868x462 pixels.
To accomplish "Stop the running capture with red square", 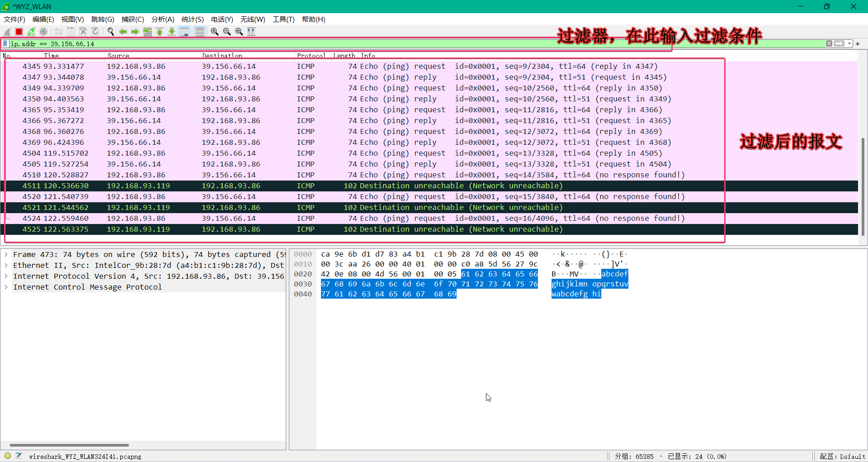I will tap(19, 32).
